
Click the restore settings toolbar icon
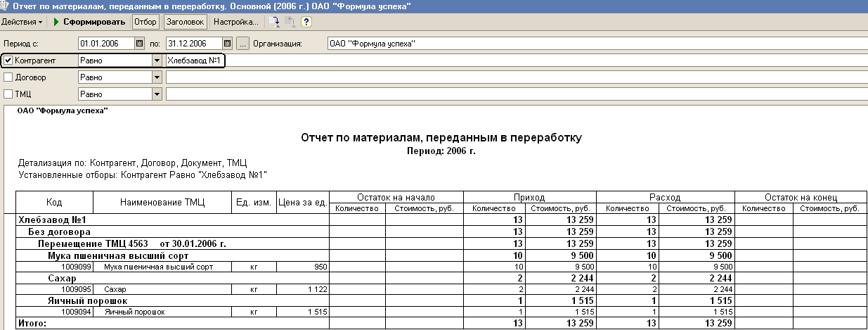click(290, 22)
